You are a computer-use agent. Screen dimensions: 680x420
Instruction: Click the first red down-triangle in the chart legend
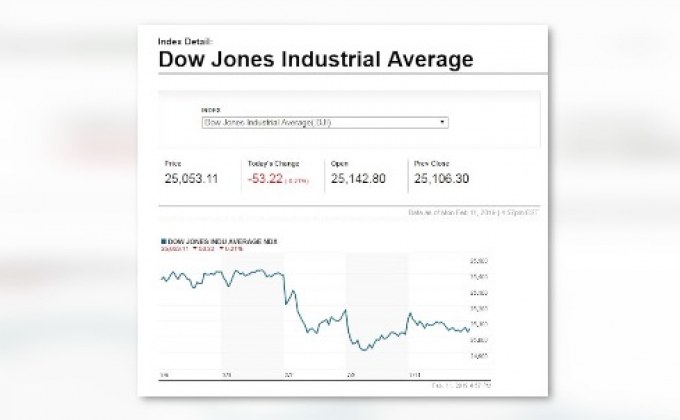[x=195, y=249]
